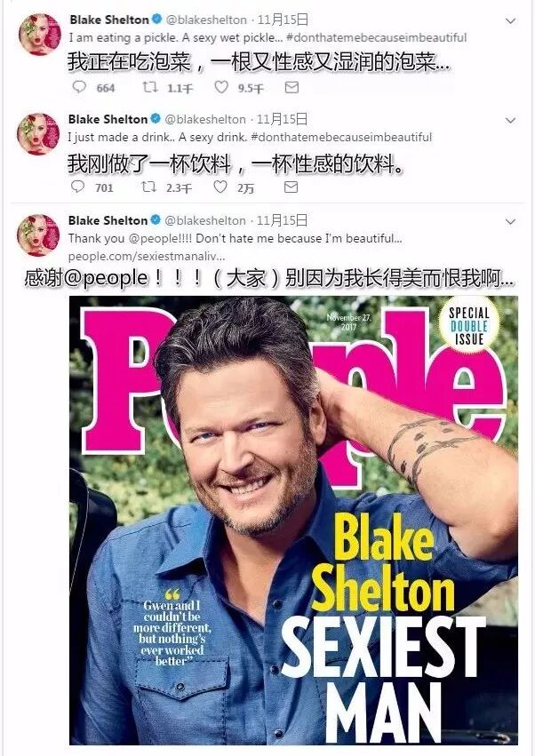The width and height of the screenshot is (535, 756).
Task: View the People magazine cover image
Action: coord(294,521)
